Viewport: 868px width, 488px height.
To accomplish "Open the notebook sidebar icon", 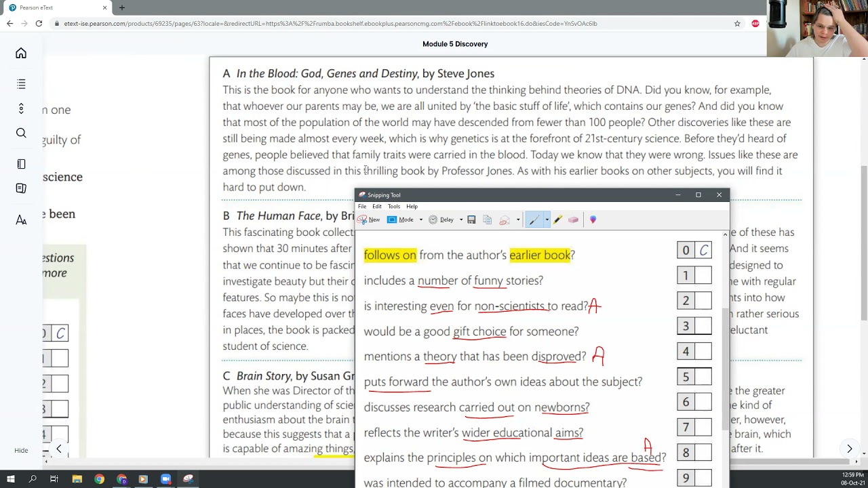I will tap(21, 188).
